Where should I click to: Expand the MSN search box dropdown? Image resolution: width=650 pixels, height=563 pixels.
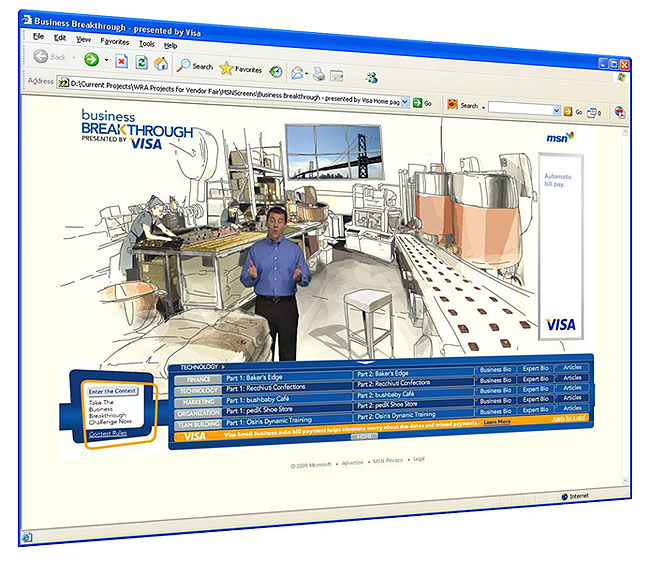[x=557, y=110]
